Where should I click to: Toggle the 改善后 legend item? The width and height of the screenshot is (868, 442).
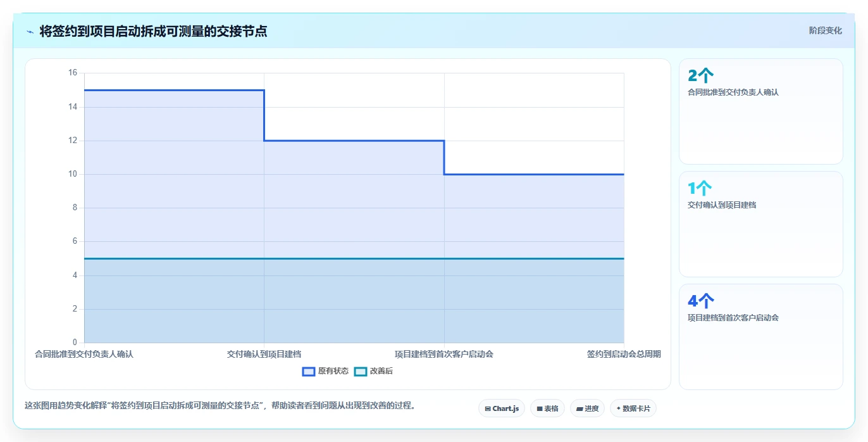[x=373, y=371]
